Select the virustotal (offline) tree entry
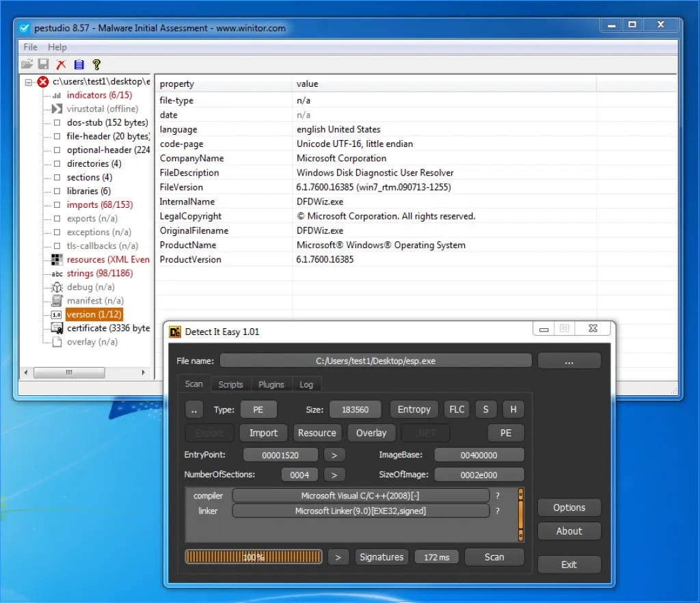The image size is (700, 603). pyautogui.click(x=102, y=109)
